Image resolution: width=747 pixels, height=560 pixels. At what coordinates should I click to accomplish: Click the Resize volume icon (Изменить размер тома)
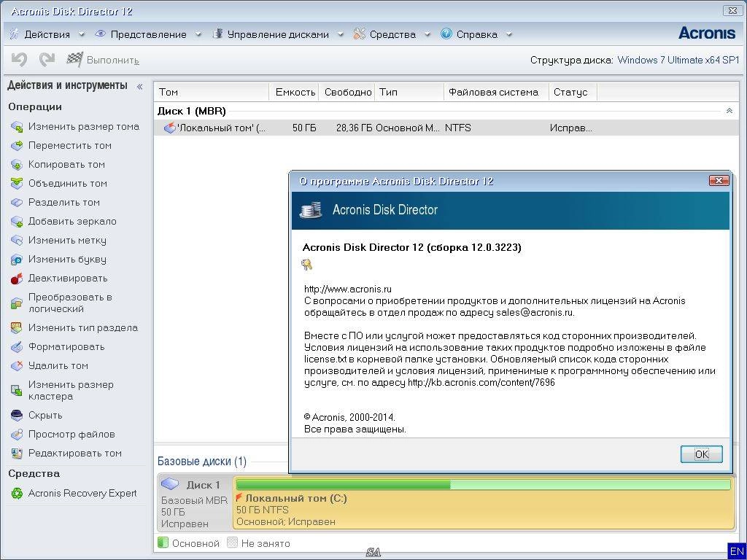(17, 127)
